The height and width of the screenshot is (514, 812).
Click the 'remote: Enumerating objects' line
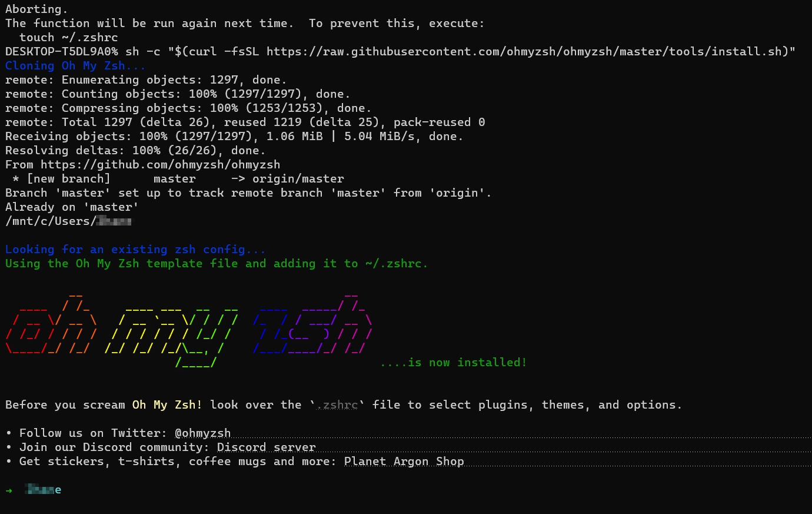[x=146, y=80]
